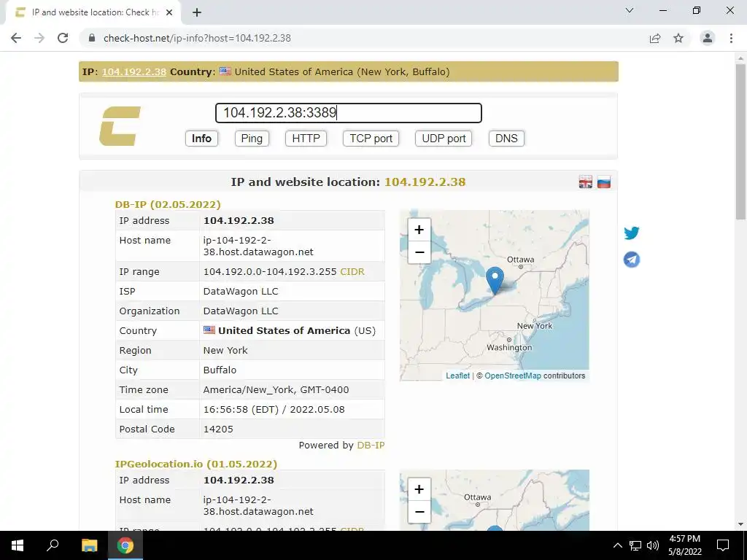Click the gold 104.192.2.38 title link
Screen dimensions: 747x560
425,182
